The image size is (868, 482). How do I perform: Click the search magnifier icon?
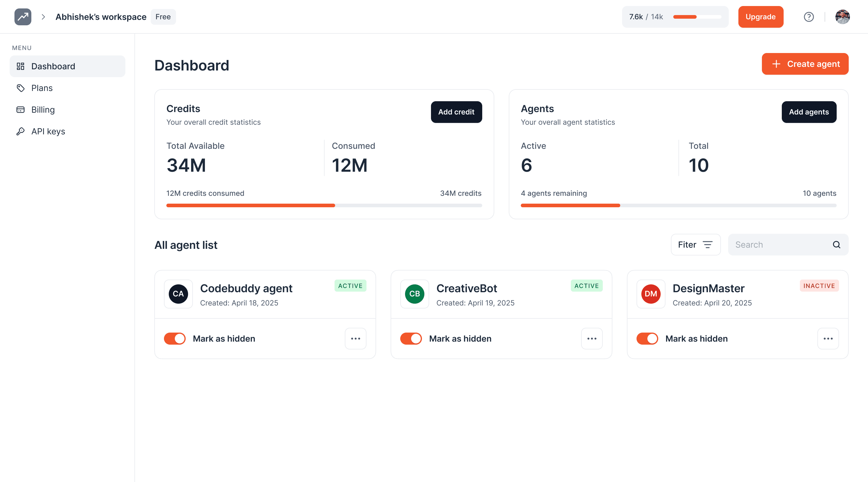pyautogui.click(x=836, y=245)
